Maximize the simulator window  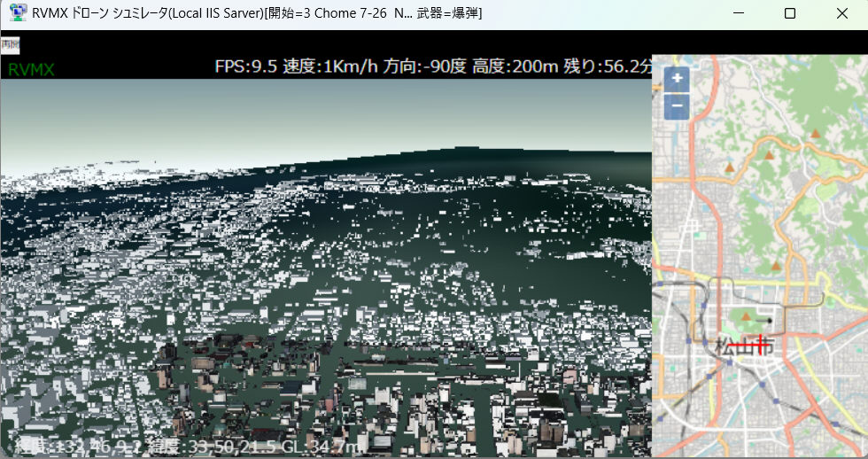(x=790, y=13)
